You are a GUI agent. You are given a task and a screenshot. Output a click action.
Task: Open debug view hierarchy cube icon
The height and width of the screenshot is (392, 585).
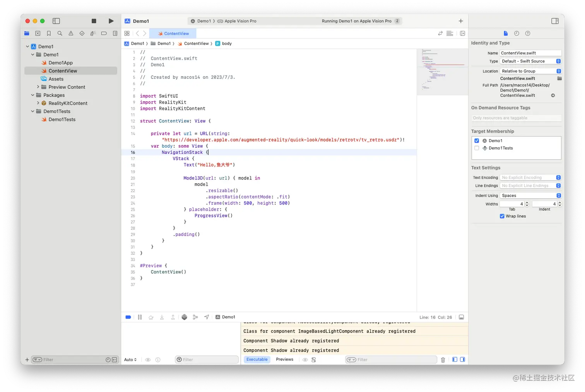coord(184,317)
